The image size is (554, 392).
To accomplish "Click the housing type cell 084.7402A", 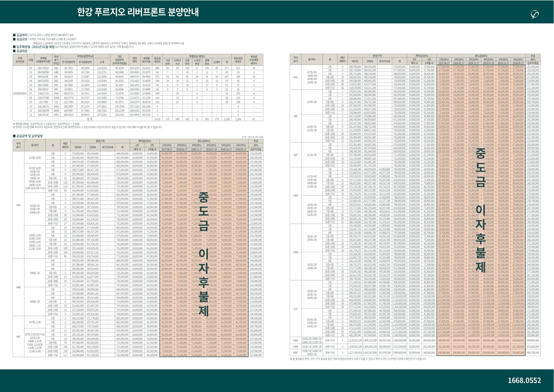I will coord(43,68).
